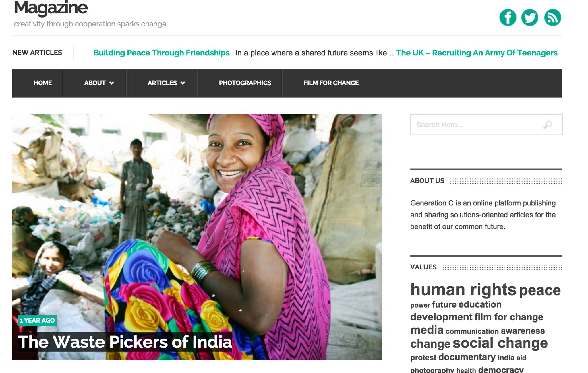Image resolution: width=588 pixels, height=373 pixels.
Task: Open the Film For Change menu item
Action: (331, 83)
